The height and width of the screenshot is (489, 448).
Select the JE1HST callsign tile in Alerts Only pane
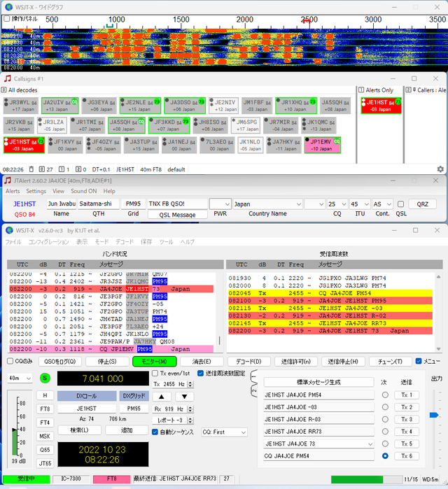pyautogui.click(x=381, y=106)
